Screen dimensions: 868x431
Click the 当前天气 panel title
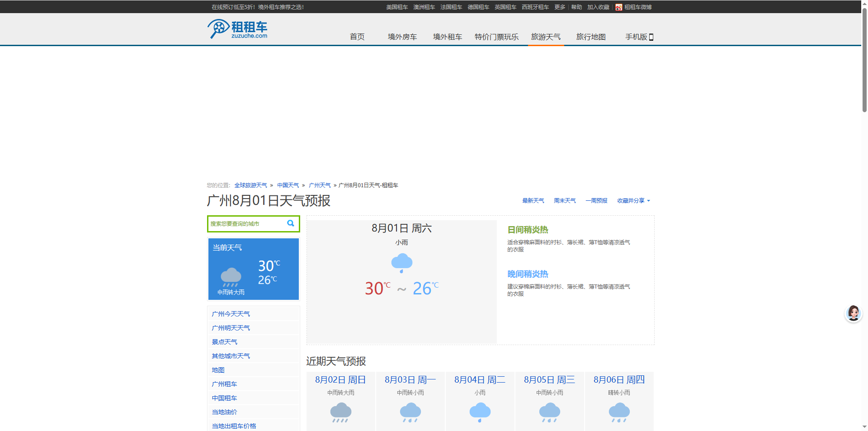(227, 248)
